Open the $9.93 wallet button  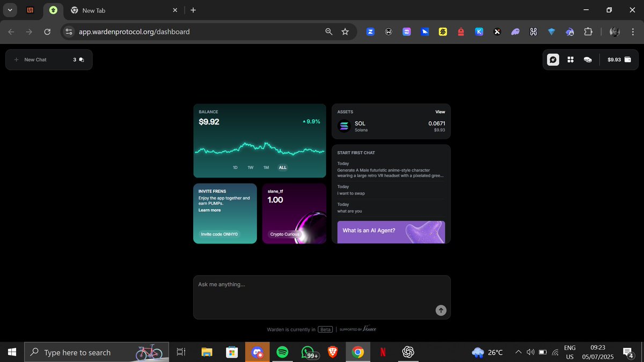[618, 60]
